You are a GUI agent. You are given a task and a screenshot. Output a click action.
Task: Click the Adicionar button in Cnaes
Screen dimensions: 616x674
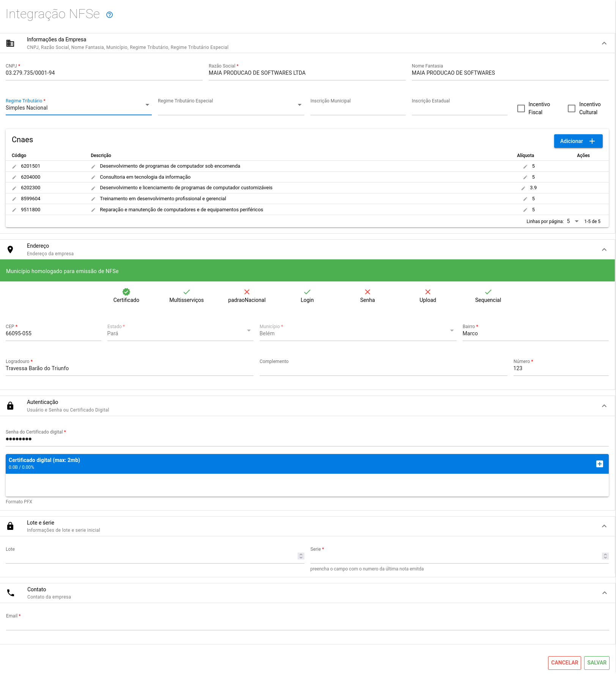[578, 141]
